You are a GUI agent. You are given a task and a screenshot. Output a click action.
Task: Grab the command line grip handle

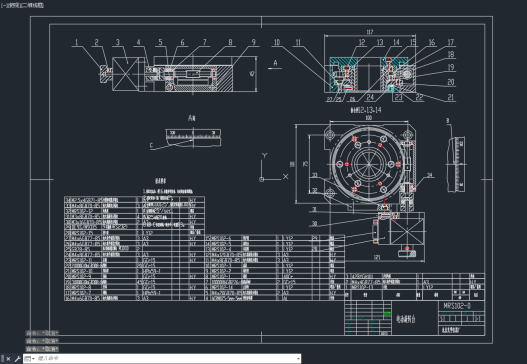point(3,359)
